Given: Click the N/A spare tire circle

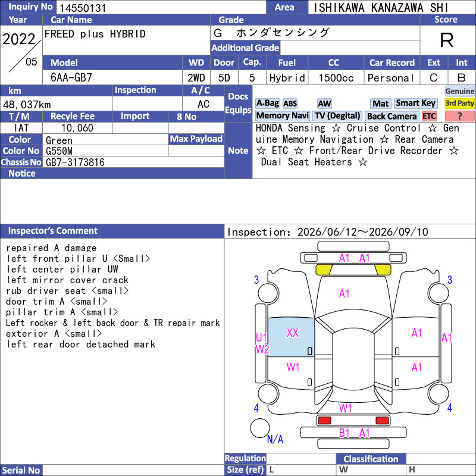Looking at the screenshot, I should pos(260,428).
